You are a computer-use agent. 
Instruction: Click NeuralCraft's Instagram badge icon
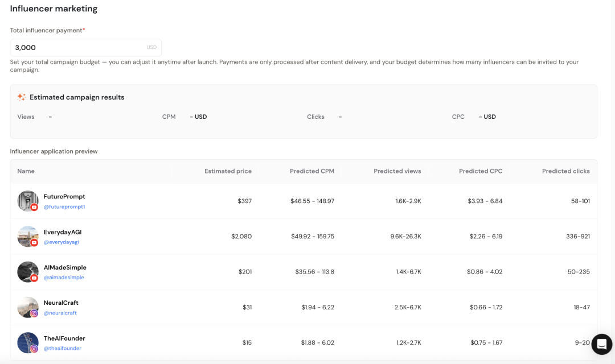click(x=35, y=313)
